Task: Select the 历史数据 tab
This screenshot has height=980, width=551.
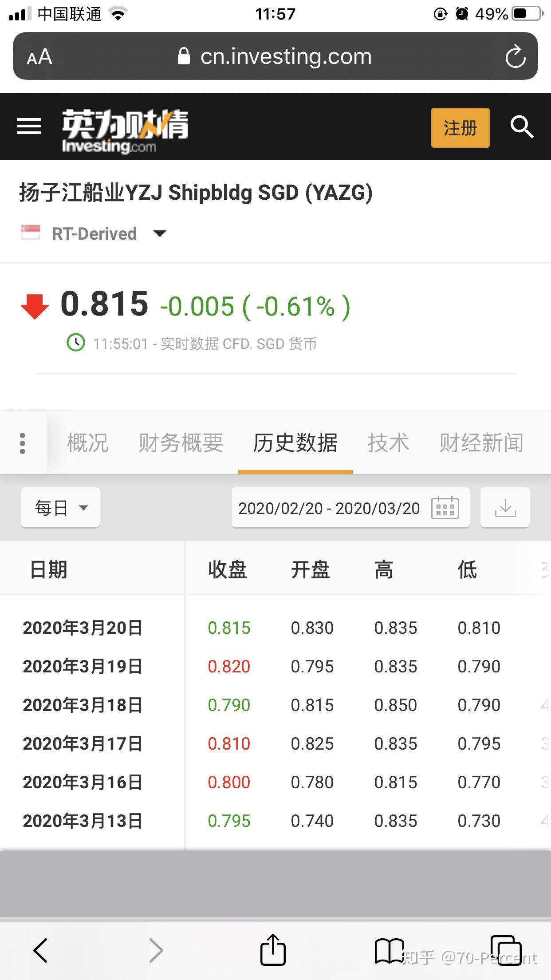Action: (295, 443)
